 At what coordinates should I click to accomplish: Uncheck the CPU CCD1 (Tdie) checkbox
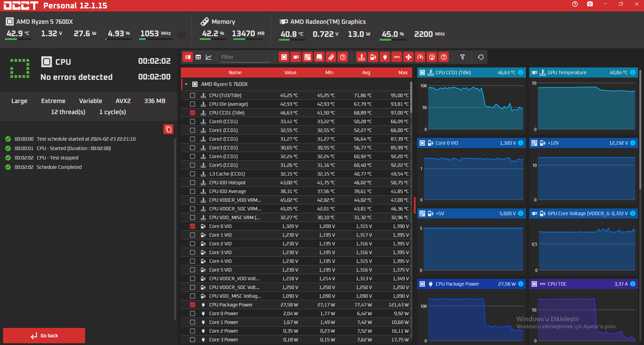click(x=193, y=113)
